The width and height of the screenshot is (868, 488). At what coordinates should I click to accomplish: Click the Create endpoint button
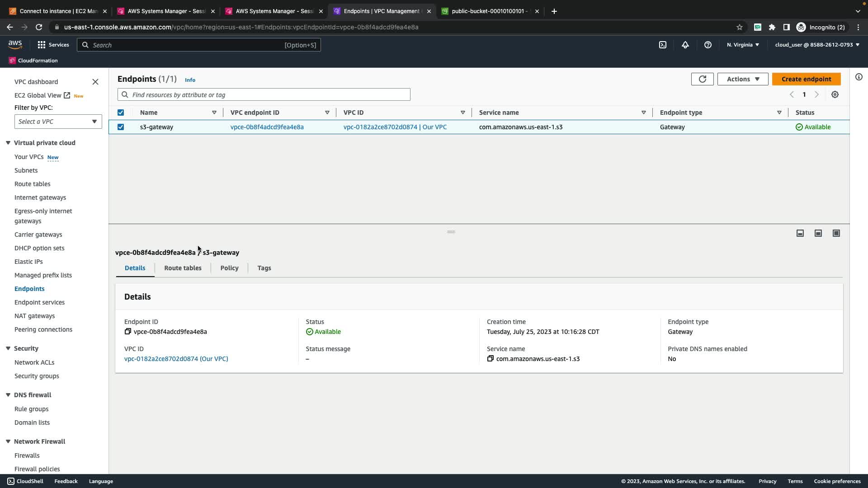click(x=806, y=79)
